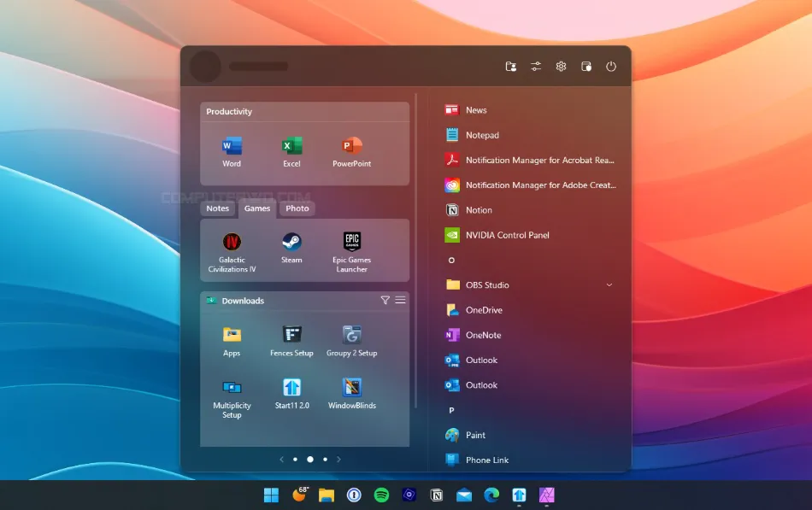Image resolution: width=812 pixels, height=510 pixels.
Task: Switch to the Notes tab
Action: pos(217,208)
